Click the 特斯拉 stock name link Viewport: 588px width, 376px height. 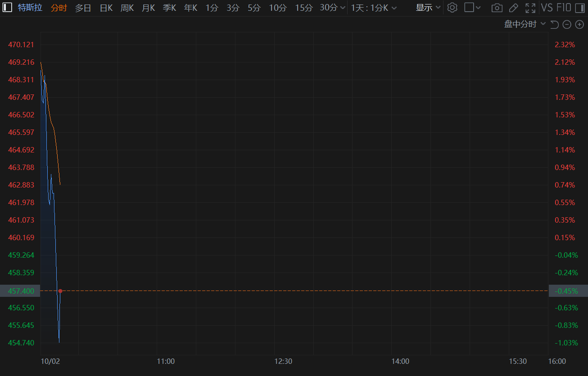(x=30, y=8)
